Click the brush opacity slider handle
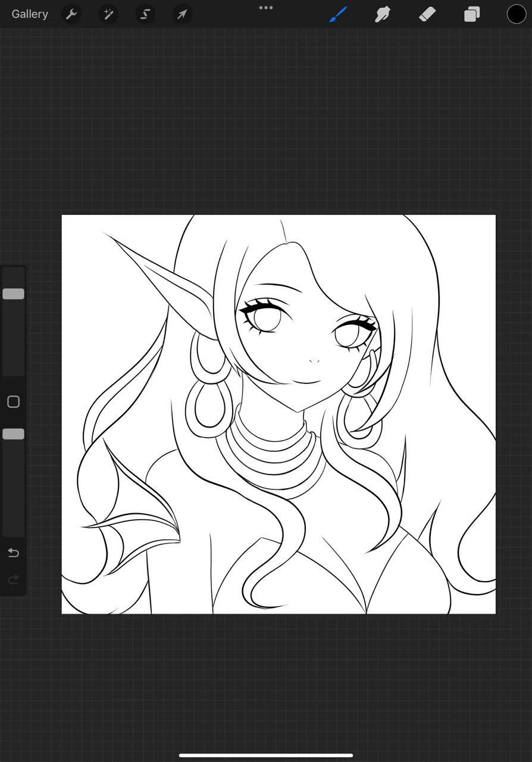The width and height of the screenshot is (532, 762). coord(13,434)
